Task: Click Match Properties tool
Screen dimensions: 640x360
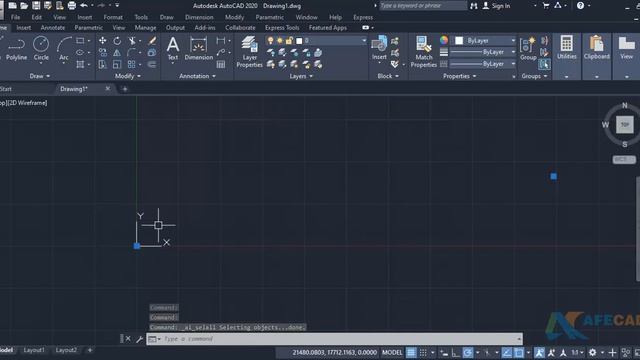Action: click(x=424, y=52)
